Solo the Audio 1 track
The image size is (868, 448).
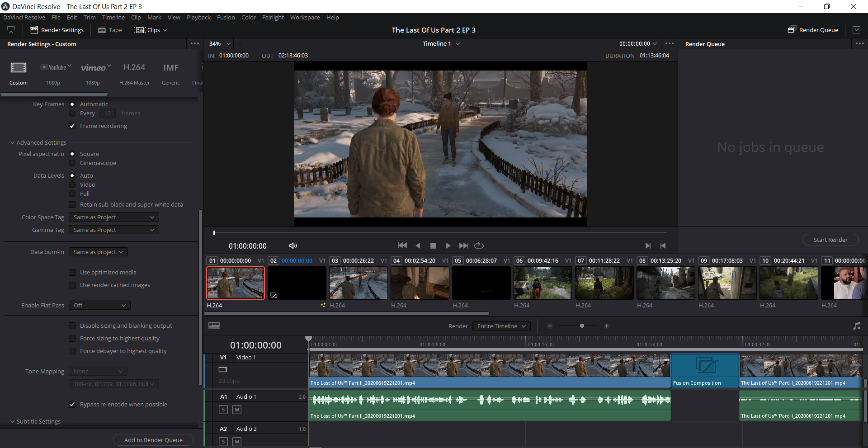[223, 410]
